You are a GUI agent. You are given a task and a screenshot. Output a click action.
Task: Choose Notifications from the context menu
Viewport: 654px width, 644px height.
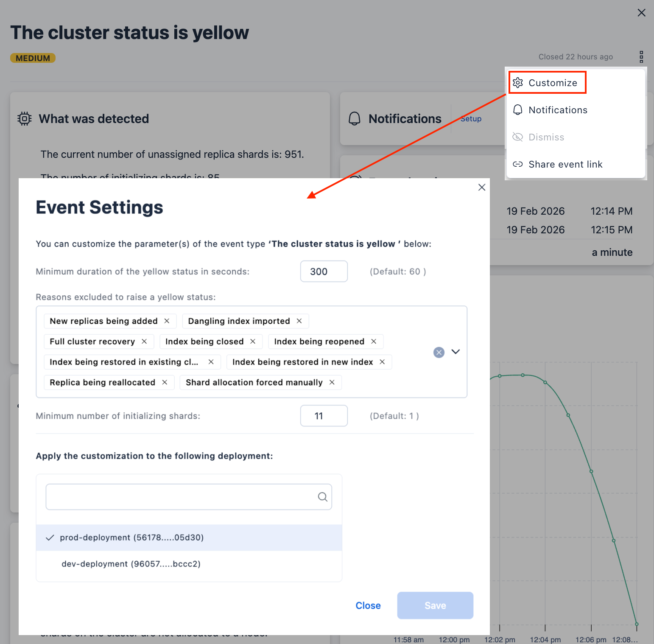tap(558, 110)
